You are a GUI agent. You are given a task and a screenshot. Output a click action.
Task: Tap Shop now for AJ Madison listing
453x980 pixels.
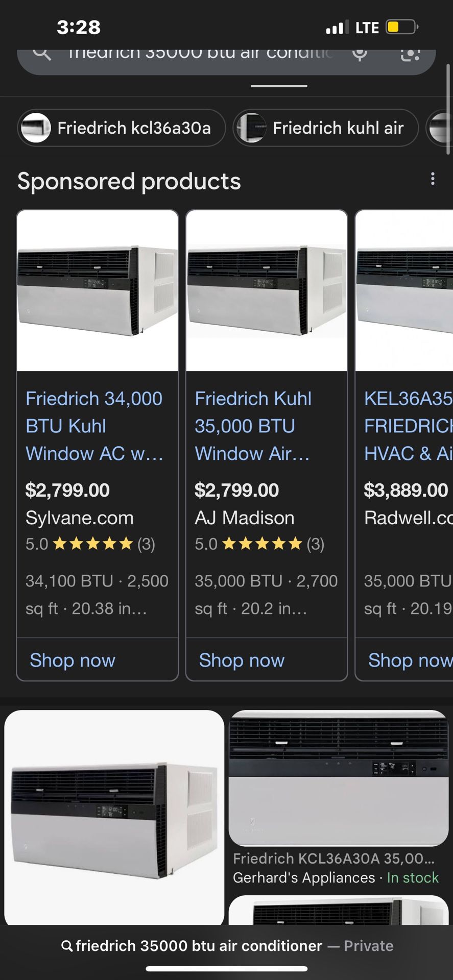coord(242,660)
